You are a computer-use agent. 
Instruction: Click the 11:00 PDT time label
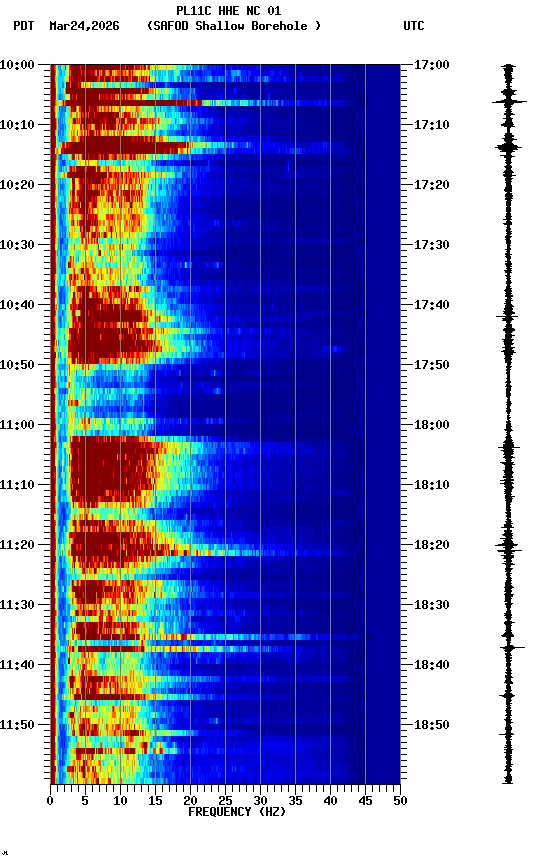click(x=17, y=425)
